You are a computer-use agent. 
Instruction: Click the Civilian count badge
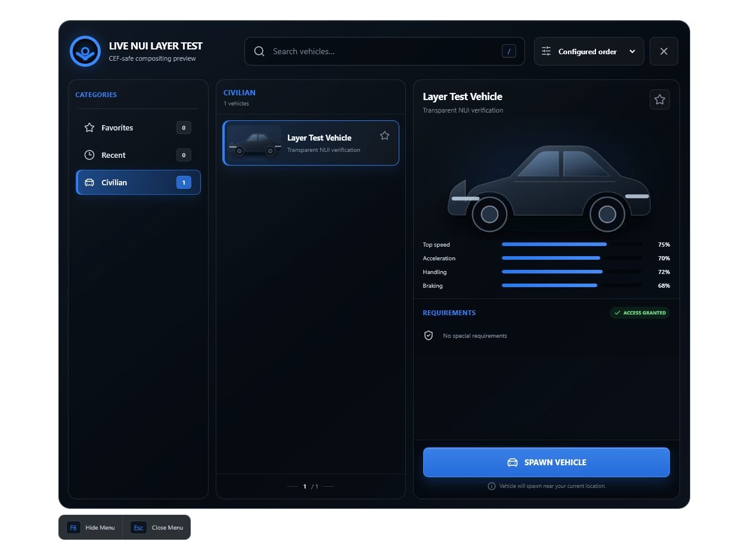click(x=184, y=182)
